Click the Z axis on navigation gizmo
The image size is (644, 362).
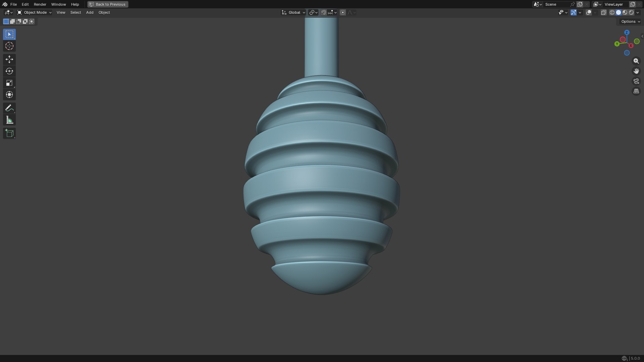tap(627, 33)
